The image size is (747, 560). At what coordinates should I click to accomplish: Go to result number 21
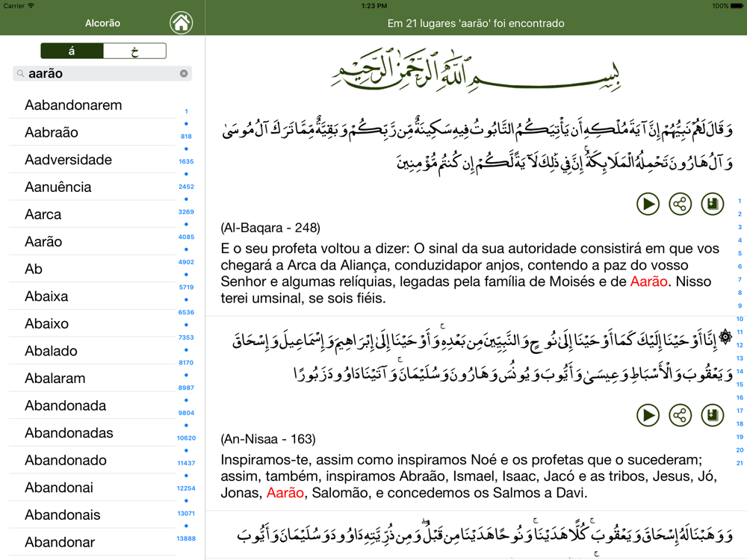pyautogui.click(x=740, y=463)
